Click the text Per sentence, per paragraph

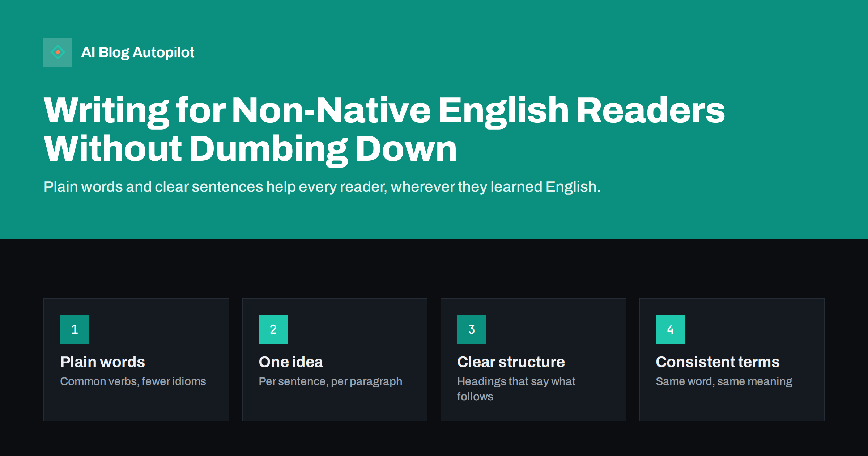pyautogui.click(x=331, y=382)
